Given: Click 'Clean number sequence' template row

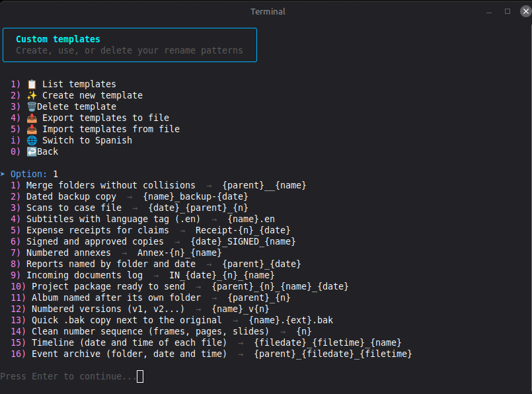Looking at the screenshot, I should (x=161, y=331).
